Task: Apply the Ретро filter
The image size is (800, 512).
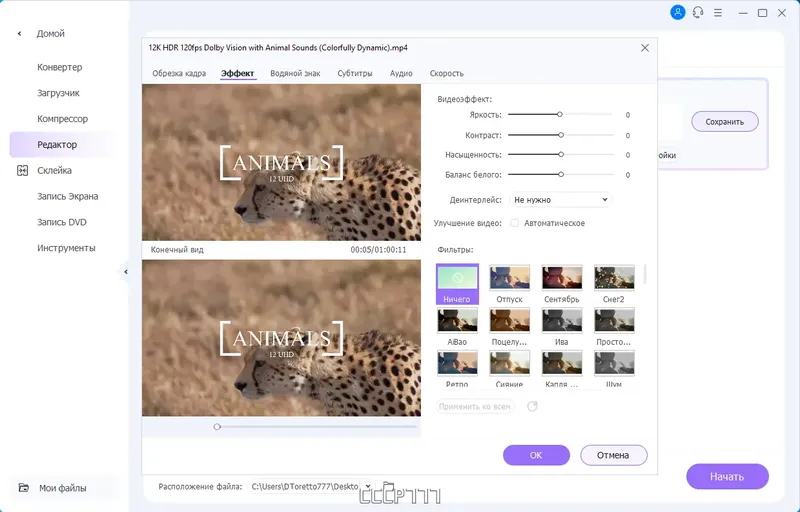Action: [457, 369]
